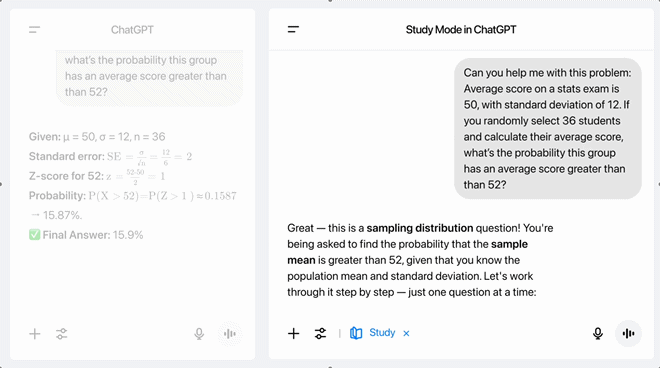Image resolution: width=660 pixels, height=368 pixels.
Task: Click the Study book icon
Action: [x=356, y=333]
